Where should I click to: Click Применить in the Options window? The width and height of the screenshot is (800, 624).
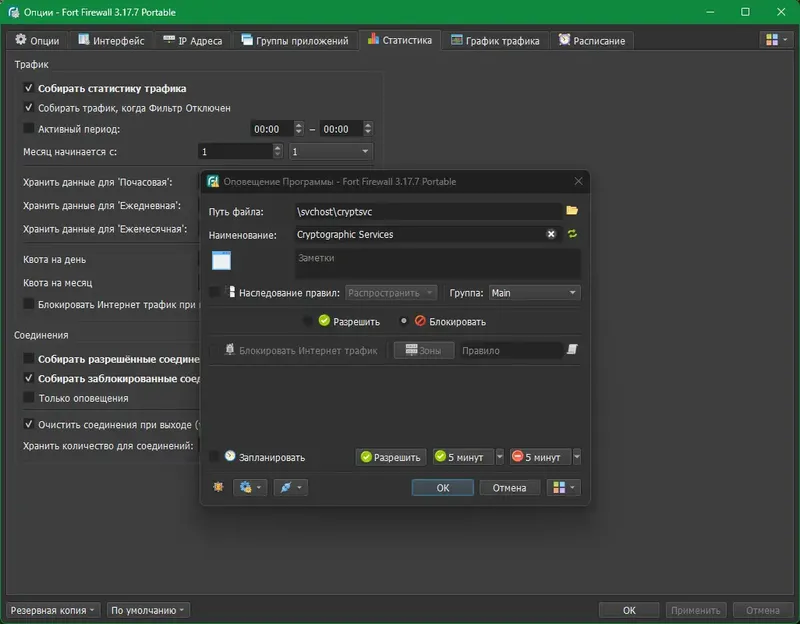point(696,610)
